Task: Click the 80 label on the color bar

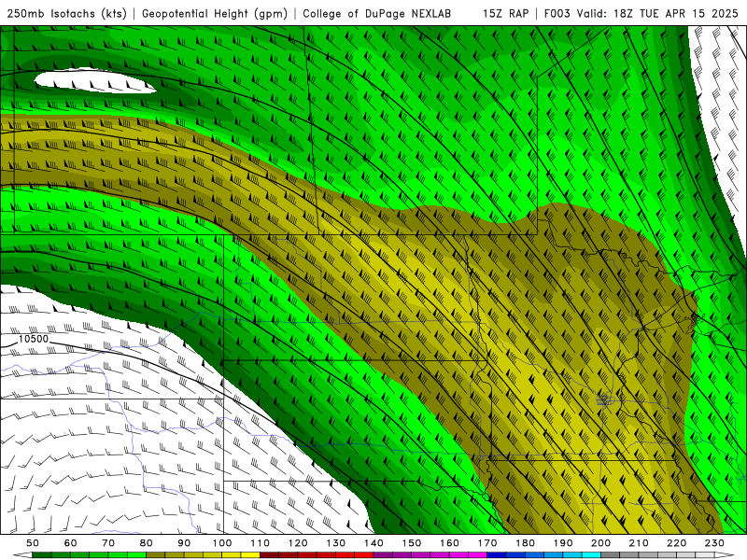Action: click(x=147, y=543)
